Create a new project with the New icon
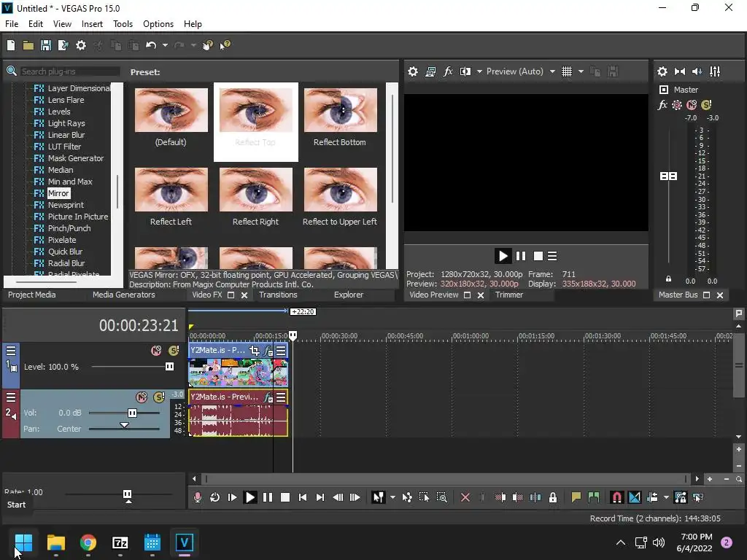Image resolution: width=747 pixels, height=560 pixels. (11, 45)
